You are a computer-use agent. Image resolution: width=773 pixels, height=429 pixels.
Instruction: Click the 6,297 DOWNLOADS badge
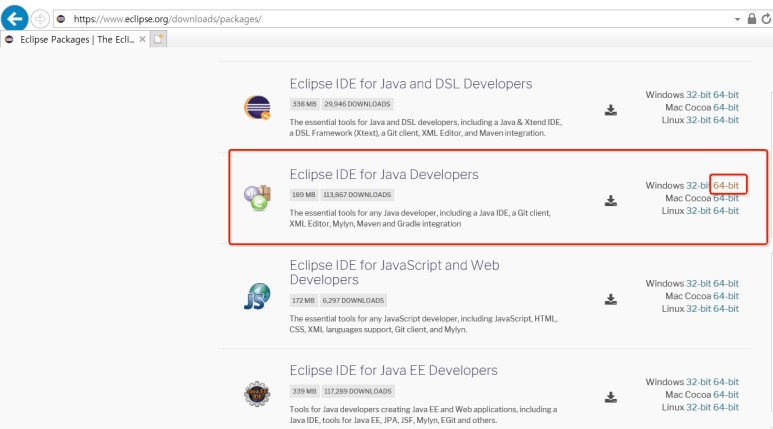pyautogui.click(x=353, y=300)
